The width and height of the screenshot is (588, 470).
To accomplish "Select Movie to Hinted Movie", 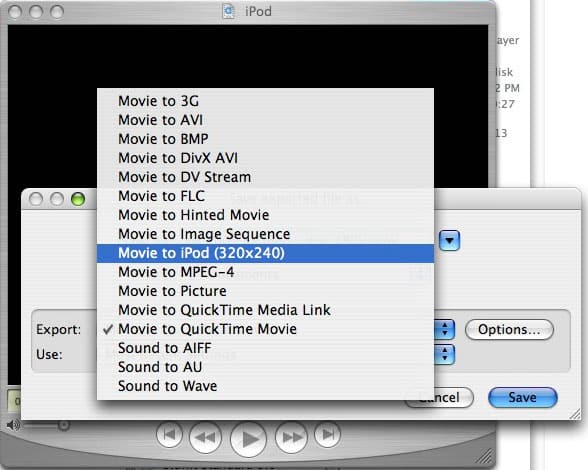I will tap(265, 215).
